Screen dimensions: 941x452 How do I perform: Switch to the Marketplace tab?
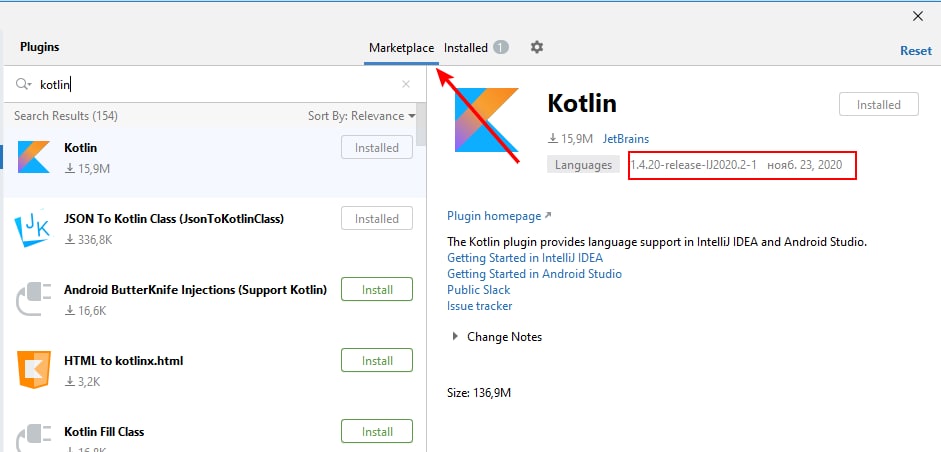(x=401, y=47)
